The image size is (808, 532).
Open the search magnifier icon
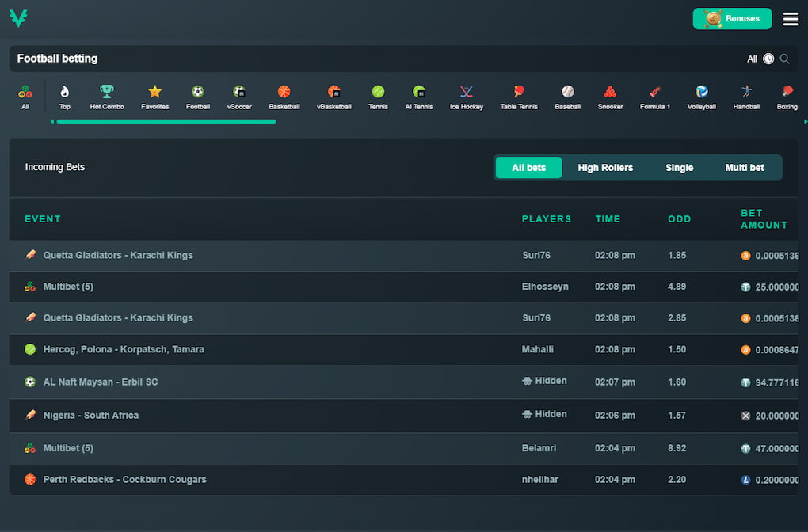click(x=784, y=59)
